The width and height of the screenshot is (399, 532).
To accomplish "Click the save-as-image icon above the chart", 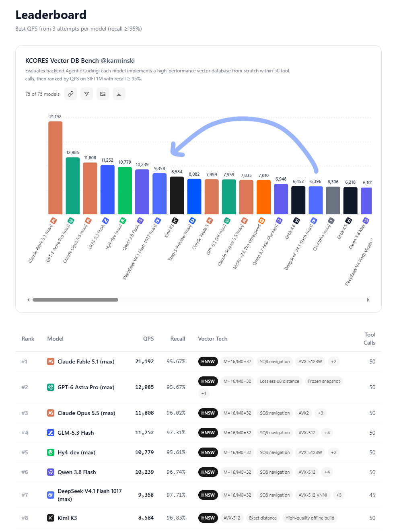I will coord(103,94).
